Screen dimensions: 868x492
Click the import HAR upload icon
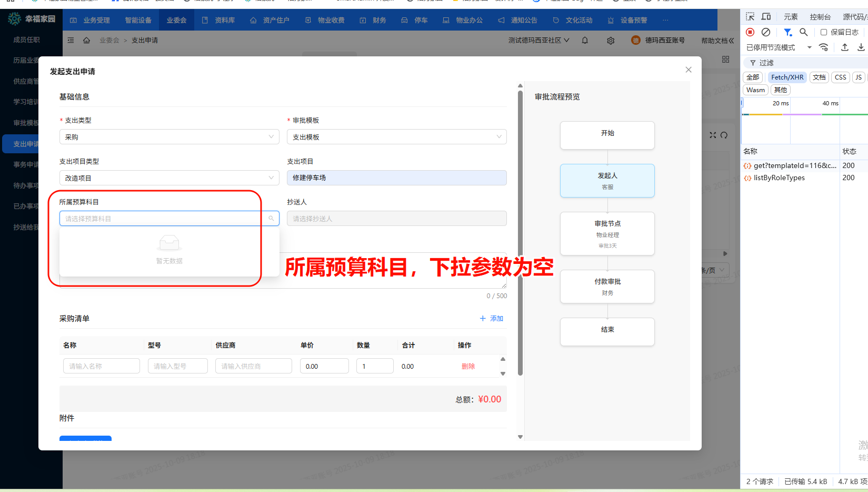coord(845,47)
